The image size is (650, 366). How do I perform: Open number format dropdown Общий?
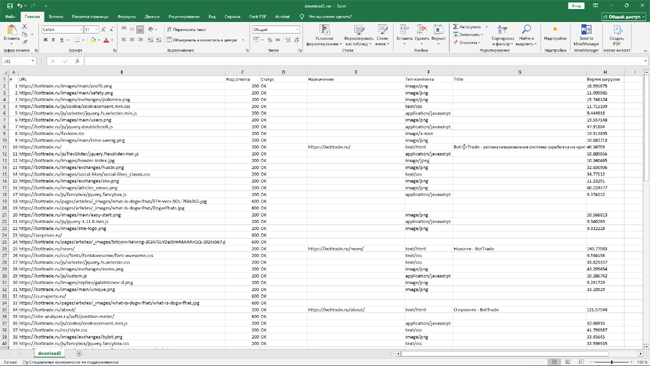pyautogui.click(x=297, y=29)
